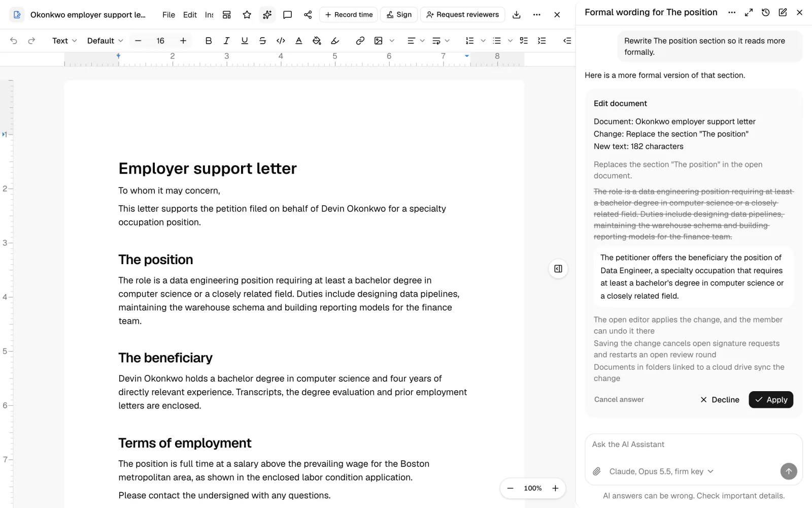Click the Ask the AI Assistant input
This screenshot has height=508, width=812.
coord(694,444)
